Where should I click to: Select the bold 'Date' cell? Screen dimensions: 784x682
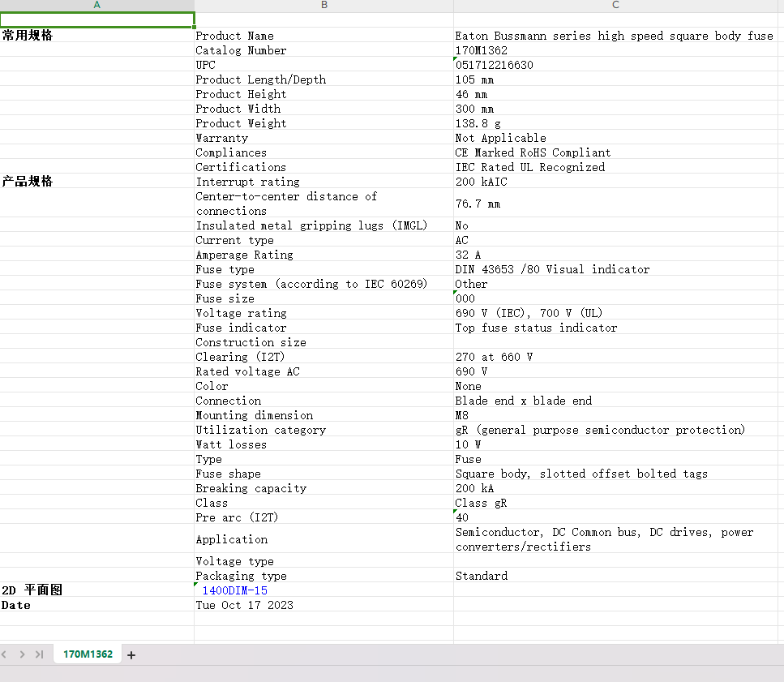[97, 605]
